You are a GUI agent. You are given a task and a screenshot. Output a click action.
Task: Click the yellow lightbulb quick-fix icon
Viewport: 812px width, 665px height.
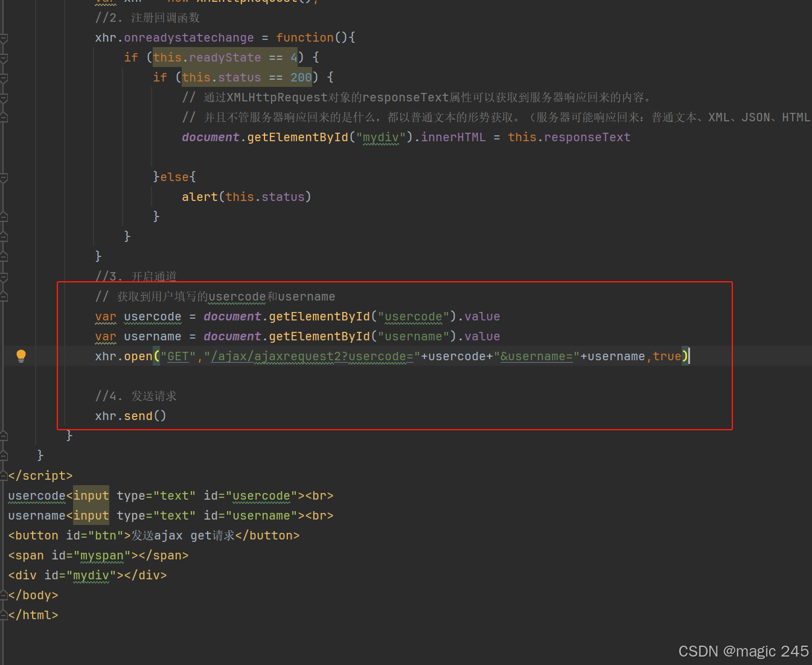(21, 355)
